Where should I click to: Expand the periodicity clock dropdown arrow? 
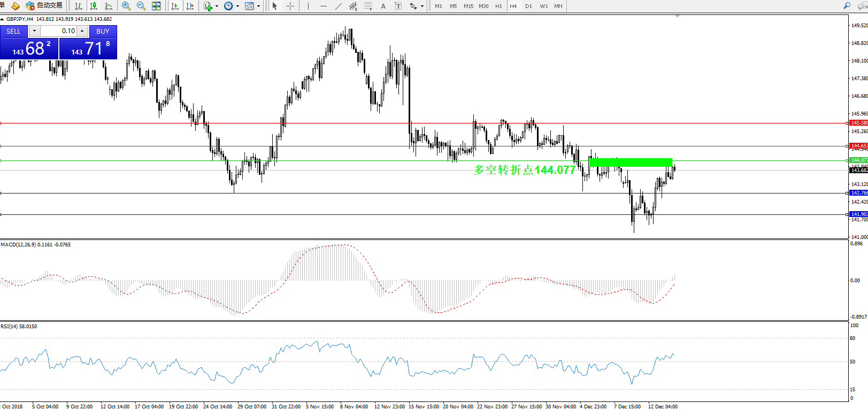pyautogui.click(x=237, y=6)
